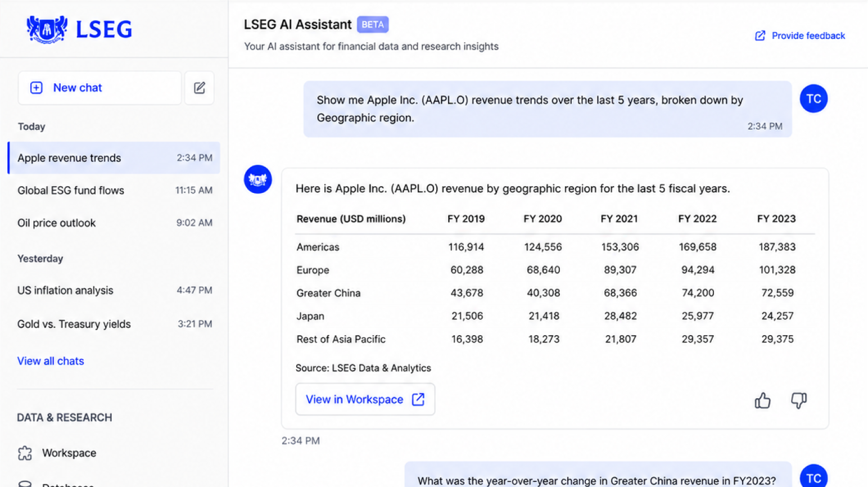Select the Apple revenue trends chat
Screen dimensions: 868x487
click(114, 158)
